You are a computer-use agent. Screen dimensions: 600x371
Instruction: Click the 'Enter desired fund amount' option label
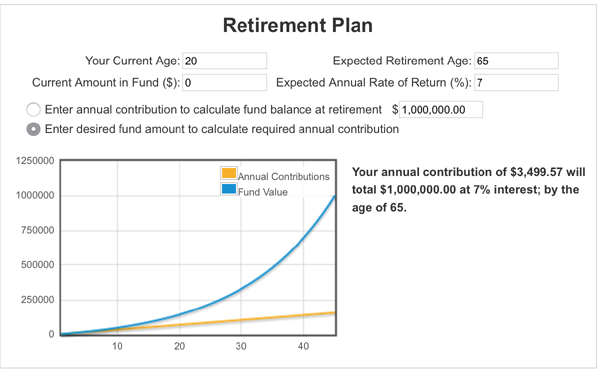[222, 129]
